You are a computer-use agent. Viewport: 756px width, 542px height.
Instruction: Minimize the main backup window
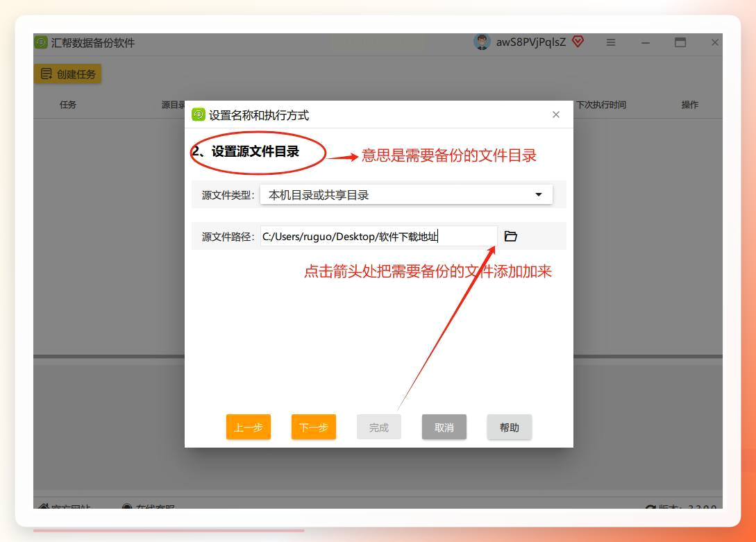point(646,42)
